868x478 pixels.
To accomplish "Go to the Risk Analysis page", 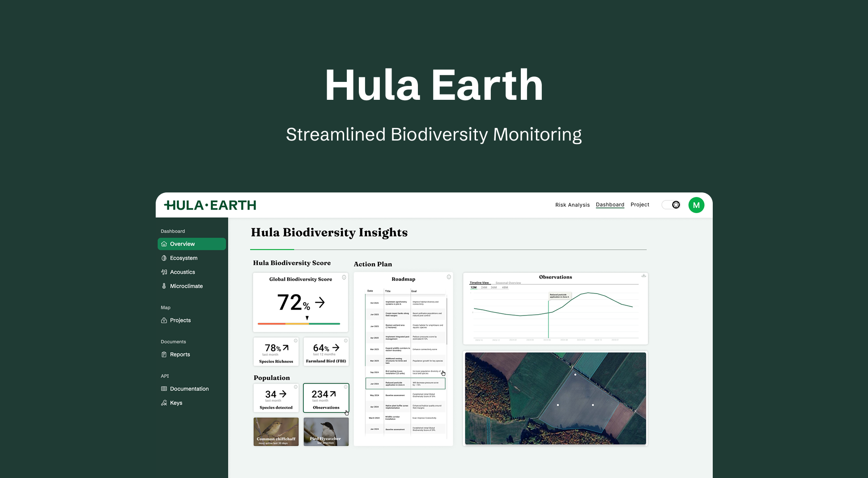I will click(572, 205).
